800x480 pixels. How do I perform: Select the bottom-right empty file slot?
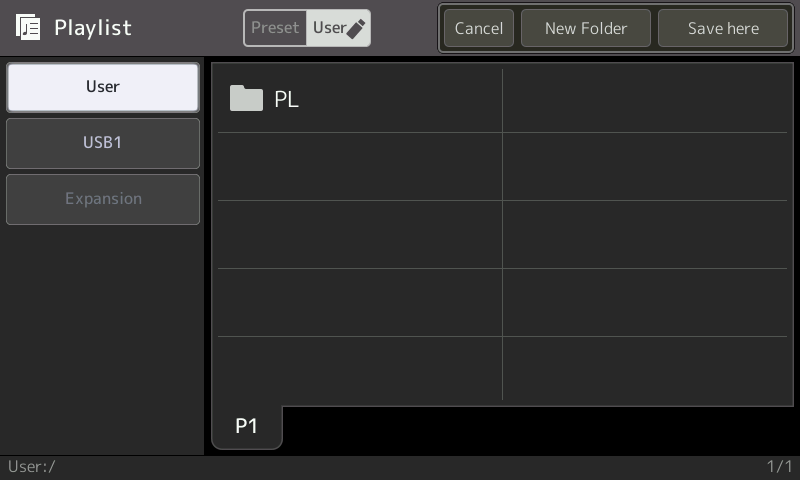coord(645,369)
